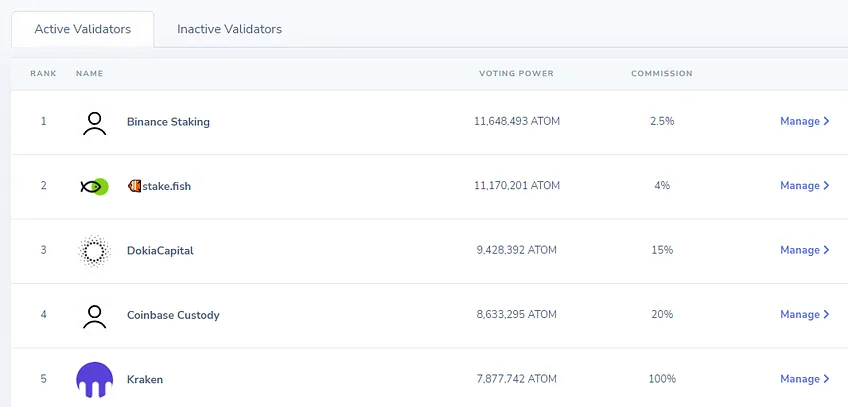
Task: Sort by the Commission column header
Action: click(x=661, y=74)
